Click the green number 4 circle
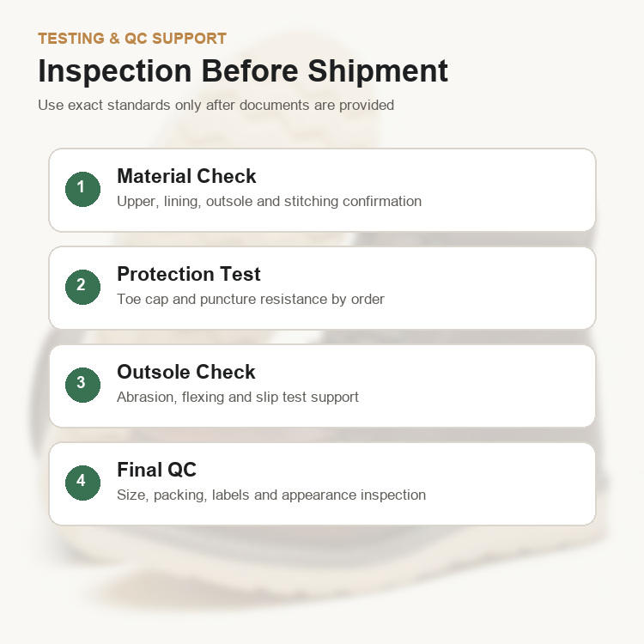Image resolution: width=644 pixels, height=644 pixels. [82, 483]
